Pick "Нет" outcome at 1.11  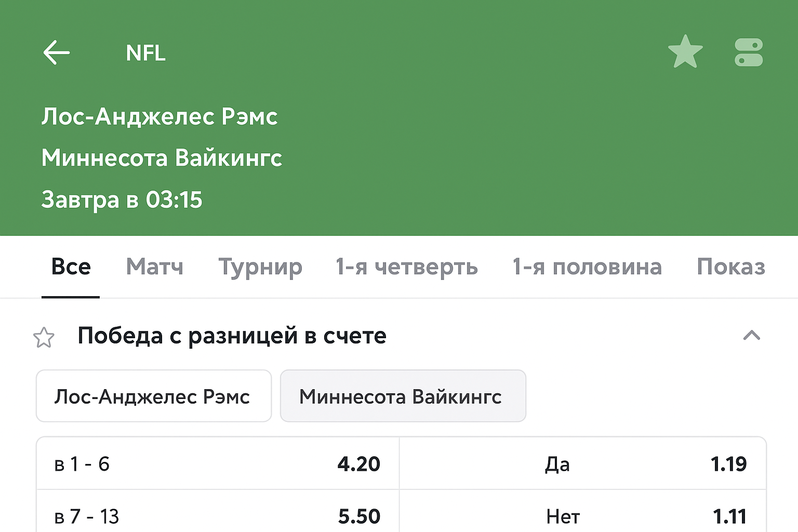coord(583,515)
